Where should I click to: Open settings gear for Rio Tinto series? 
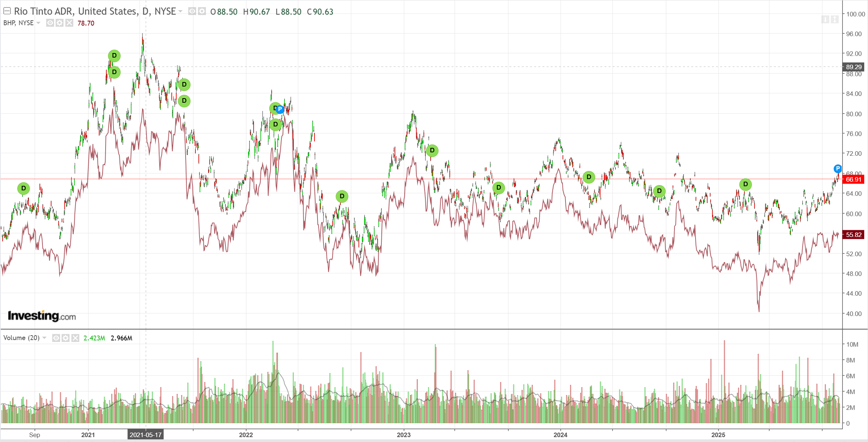point(202,11)
